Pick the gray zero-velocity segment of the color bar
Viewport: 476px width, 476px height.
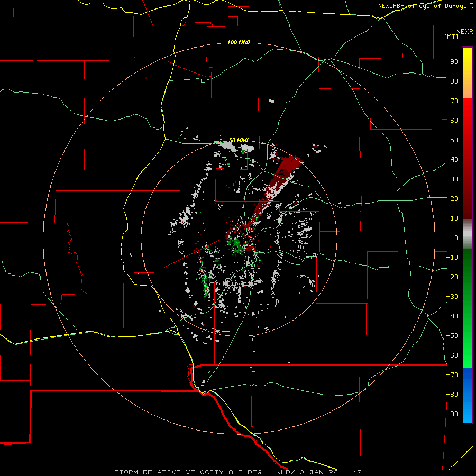[467, 234]
